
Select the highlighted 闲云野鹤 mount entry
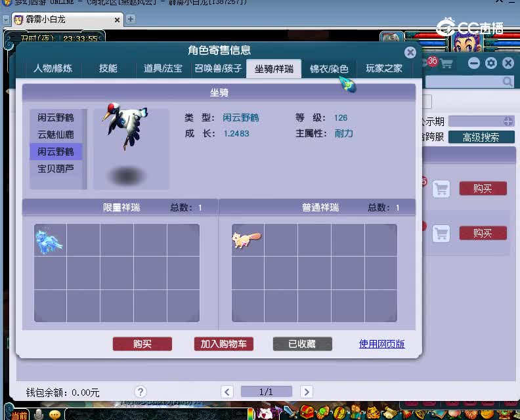pyautogui.click(x=56, y=152)
